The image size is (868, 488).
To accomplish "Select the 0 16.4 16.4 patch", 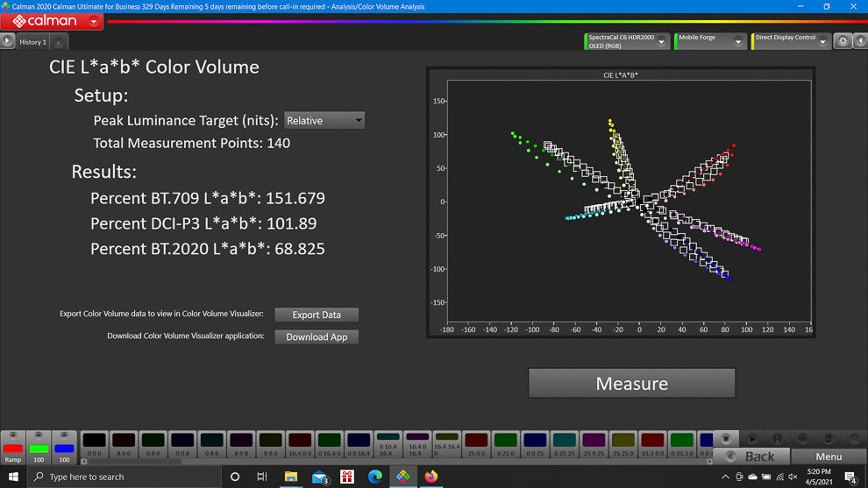I will pos(388,444).
